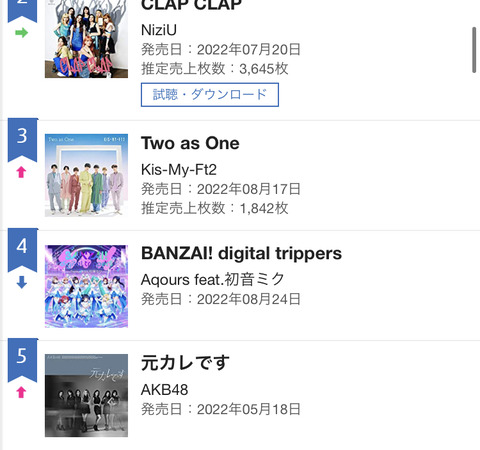Click the pink up arrow under rank 5
The width and height of the screenshot is (480, 450).
pyautogui.click(x=21, y=392)
